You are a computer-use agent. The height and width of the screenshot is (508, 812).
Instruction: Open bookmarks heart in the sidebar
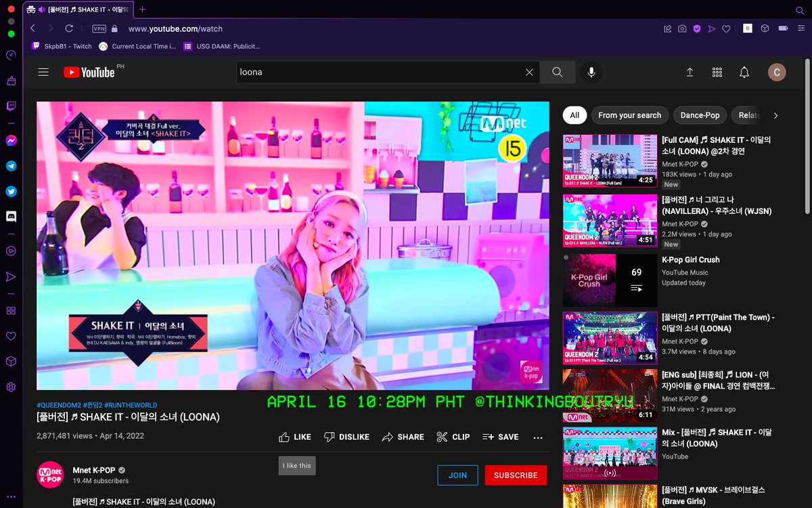(x=11, y=336)
